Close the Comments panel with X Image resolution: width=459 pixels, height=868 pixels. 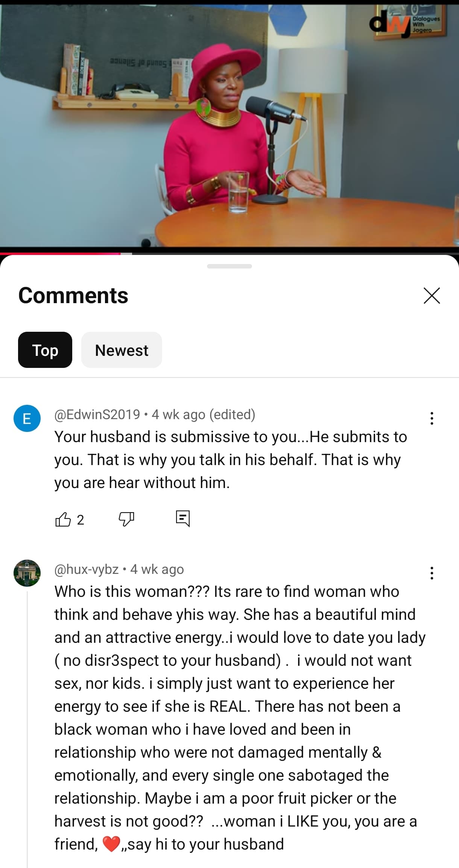pos(432,295)
